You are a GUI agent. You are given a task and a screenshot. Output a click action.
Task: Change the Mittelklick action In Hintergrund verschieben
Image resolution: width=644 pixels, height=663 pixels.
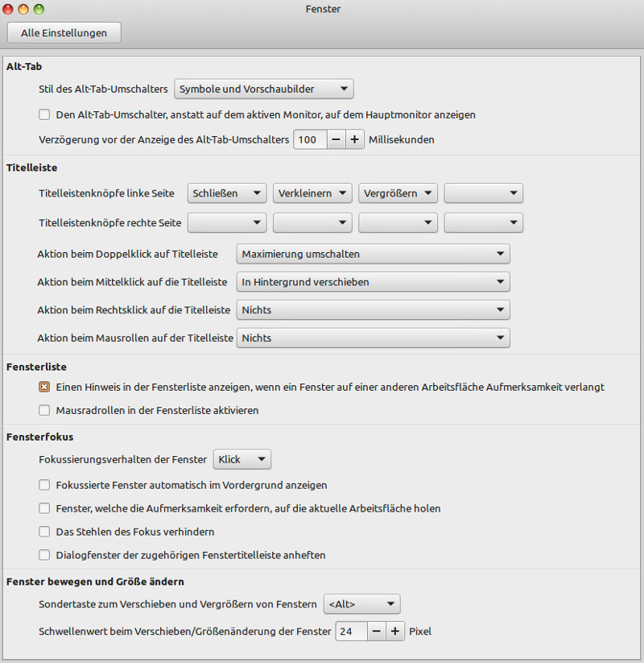(x=374, y=282)
